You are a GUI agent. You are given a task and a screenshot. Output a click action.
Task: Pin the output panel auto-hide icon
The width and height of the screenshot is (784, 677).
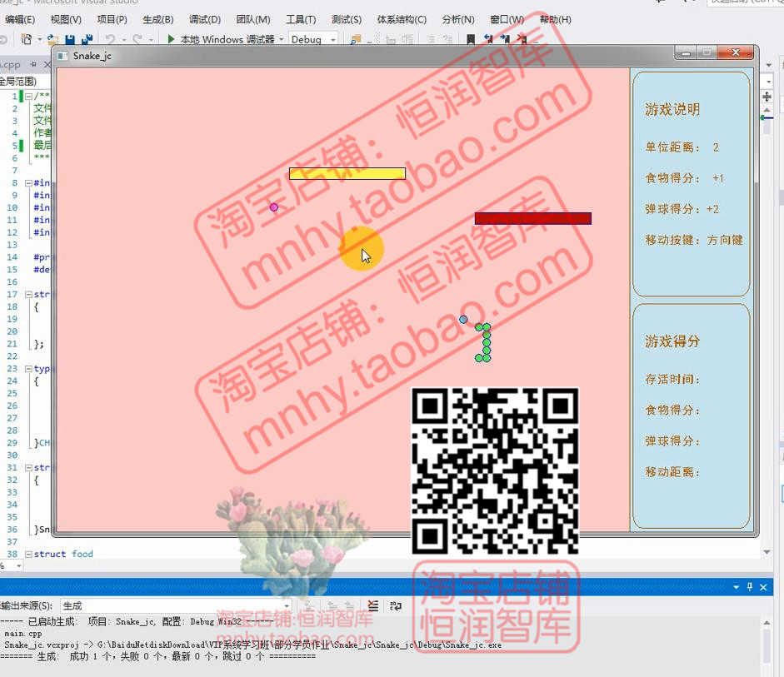(750, 587)
